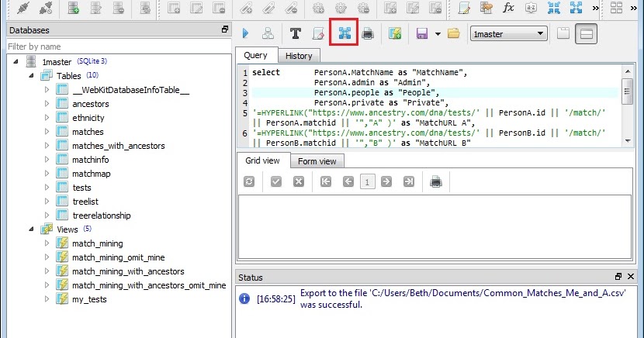Clear the query with the eraser icon
This screenshot has height=338, width=644.
318,33
